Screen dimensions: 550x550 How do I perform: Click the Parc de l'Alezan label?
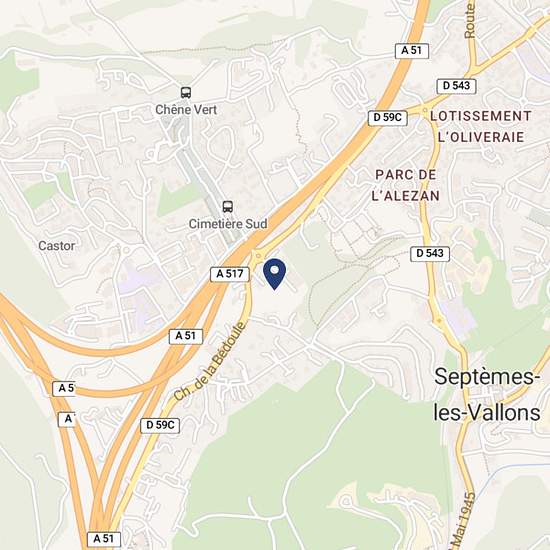pyautogui.click(x=406, y=185)
